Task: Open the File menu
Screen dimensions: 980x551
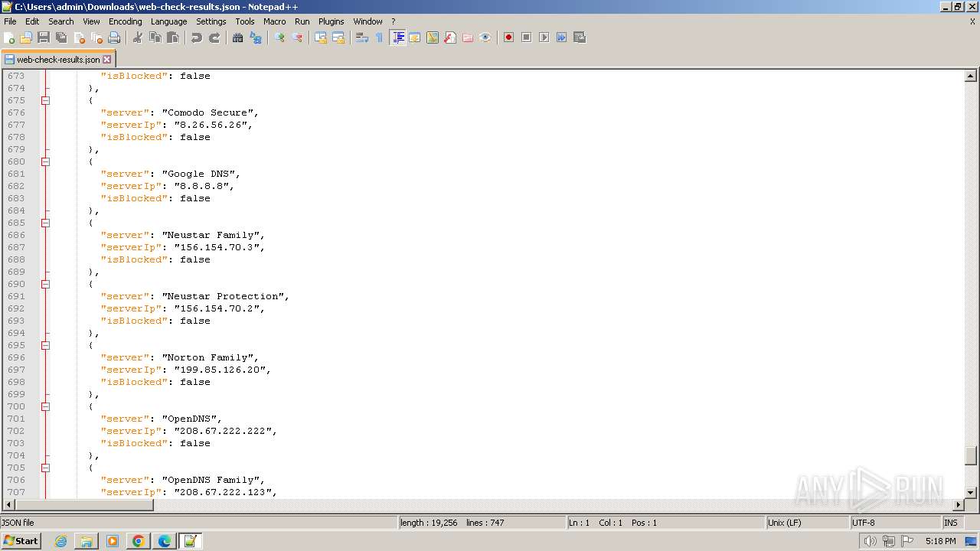Action: pyautogui.click(x=10, y=21)
